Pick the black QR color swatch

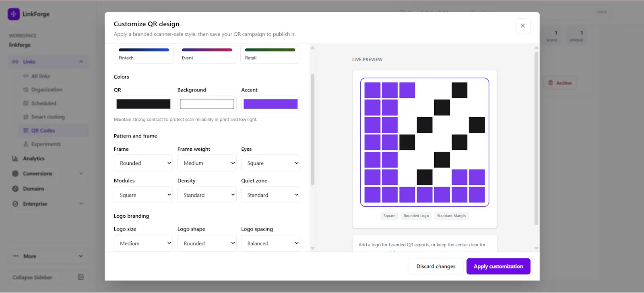point(143,104)
